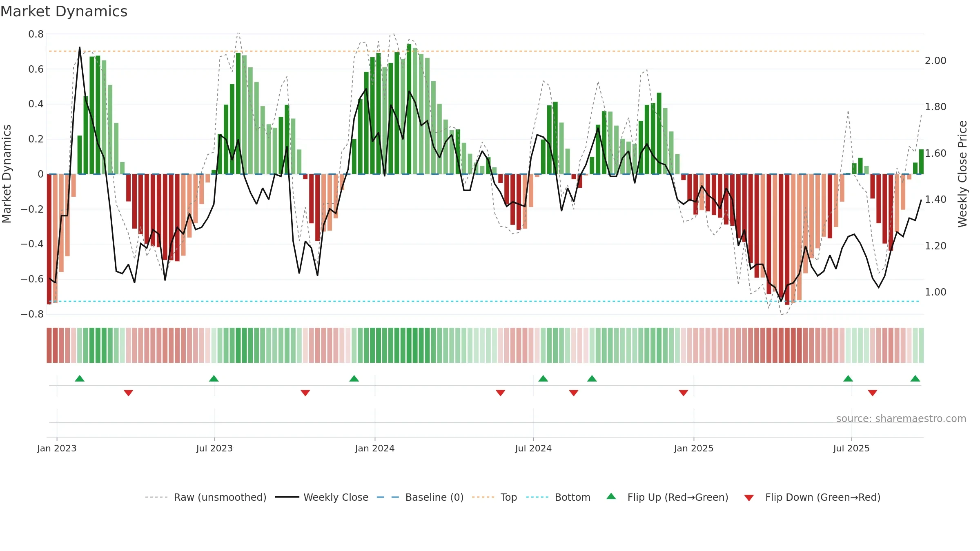Click the 0.2 left axis tick label
Viewport: 980px width, 551px height.
point(36,139)
